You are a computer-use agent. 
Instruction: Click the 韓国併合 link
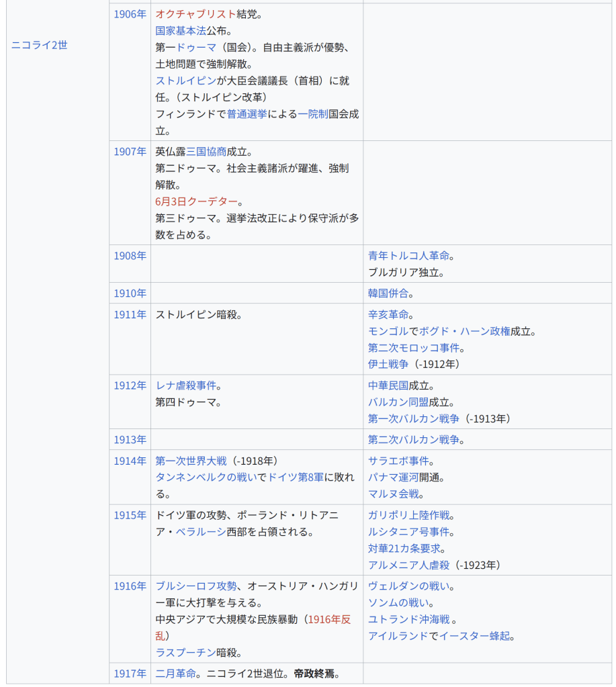(388, 293)
